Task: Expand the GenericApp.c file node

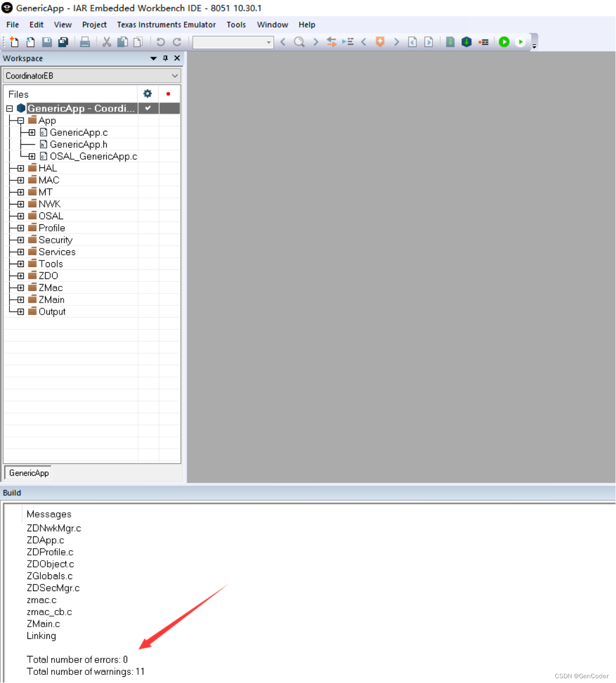Action: click(x=32, y=132)
